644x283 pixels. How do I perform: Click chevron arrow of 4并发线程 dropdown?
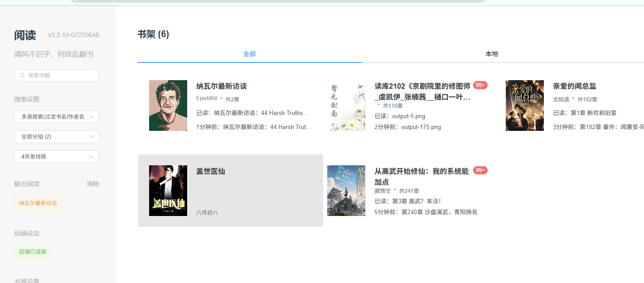(92, 157)
